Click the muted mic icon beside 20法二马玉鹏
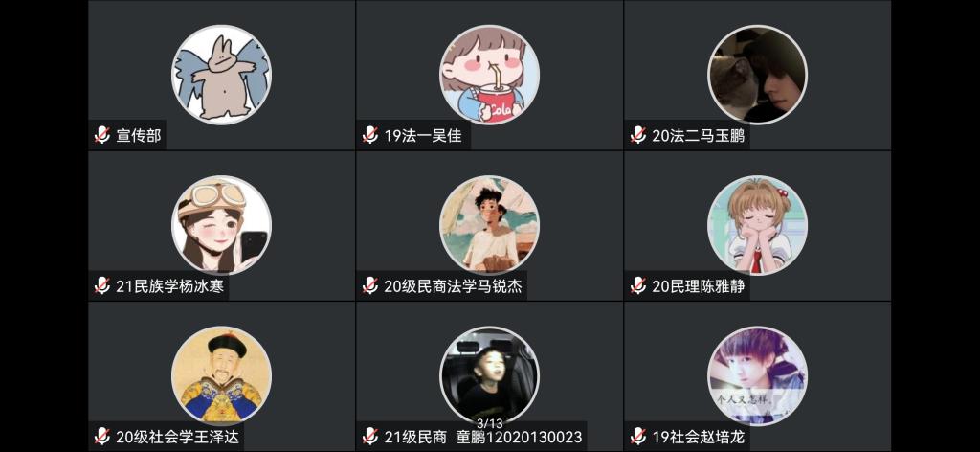This screenshot has width=980, height=452. tap(637, 135)
